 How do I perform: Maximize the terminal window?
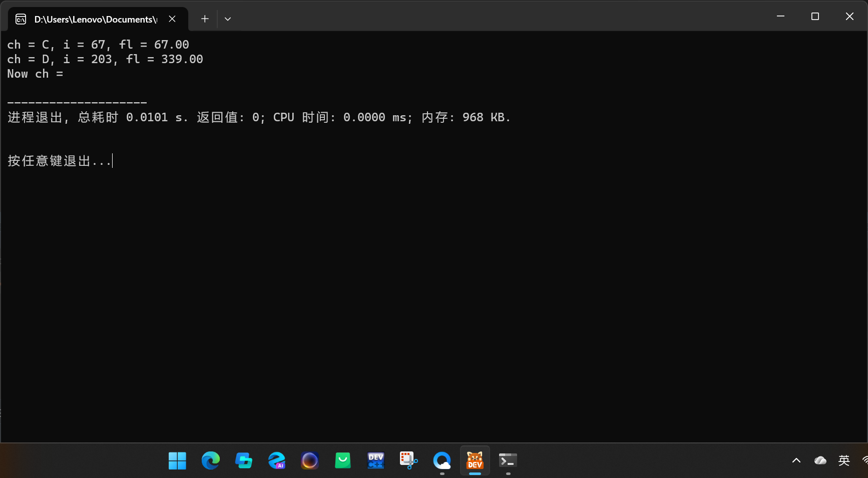tap(815, 16)
